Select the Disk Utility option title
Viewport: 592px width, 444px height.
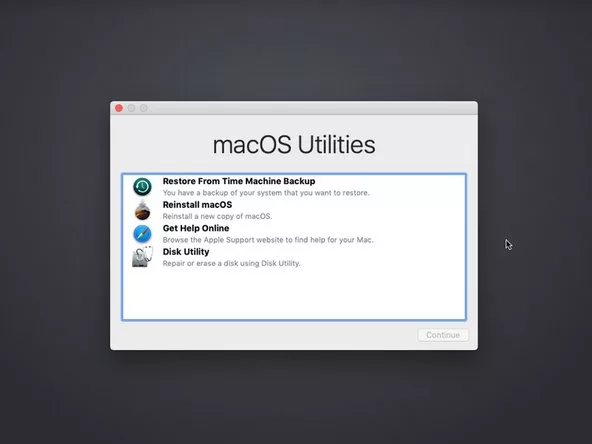coord(186,252)
